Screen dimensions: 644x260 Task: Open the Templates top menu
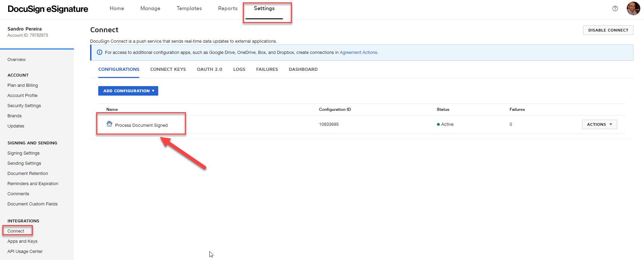[x=189, y=8]
